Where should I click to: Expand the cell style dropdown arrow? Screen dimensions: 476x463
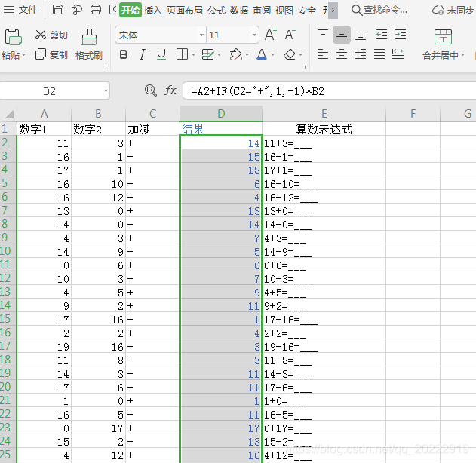click(x=220, y=55)
